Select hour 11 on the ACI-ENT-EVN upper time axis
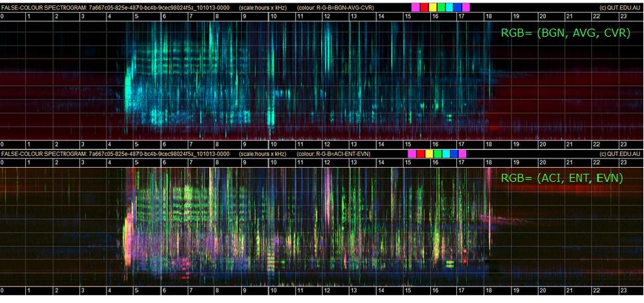This screenshot has height=303, width=644. (x=300, y=162)
